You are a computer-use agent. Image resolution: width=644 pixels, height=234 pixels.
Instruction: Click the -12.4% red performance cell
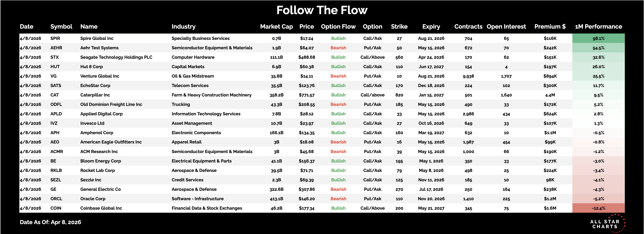[x=598, y=208]
